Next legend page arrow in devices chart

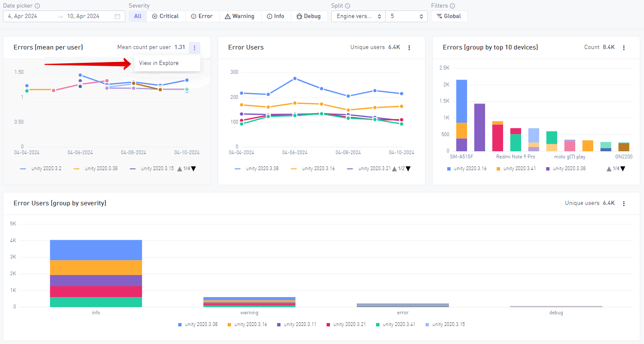pos(623,169)
